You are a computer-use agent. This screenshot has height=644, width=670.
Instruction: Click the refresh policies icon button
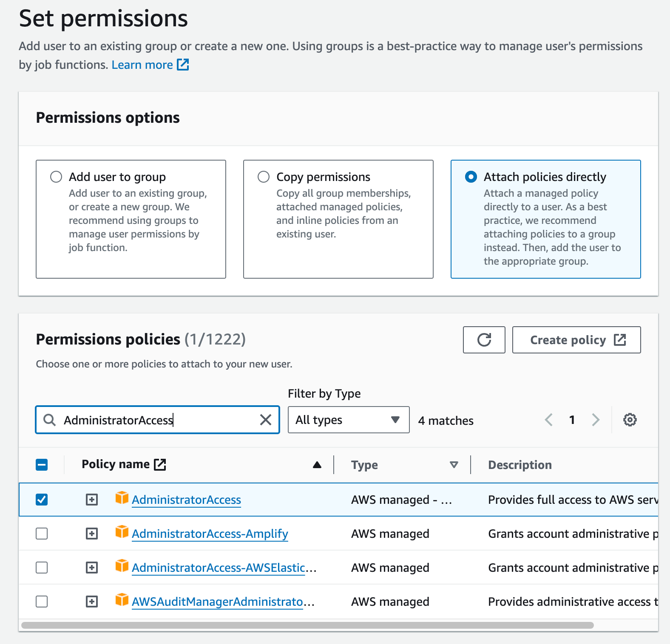point(484,340)
